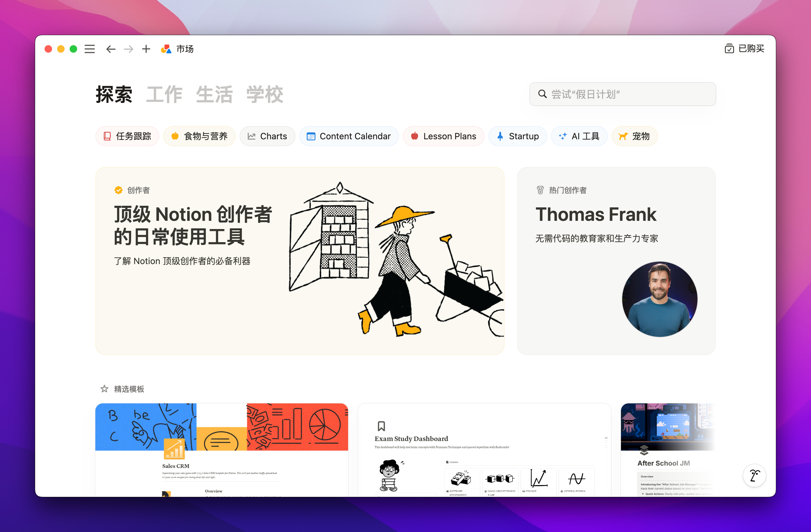Viewport: 811px width, 532px height.
Task: Switch to the 生活 tab
Action: point(214,94)
